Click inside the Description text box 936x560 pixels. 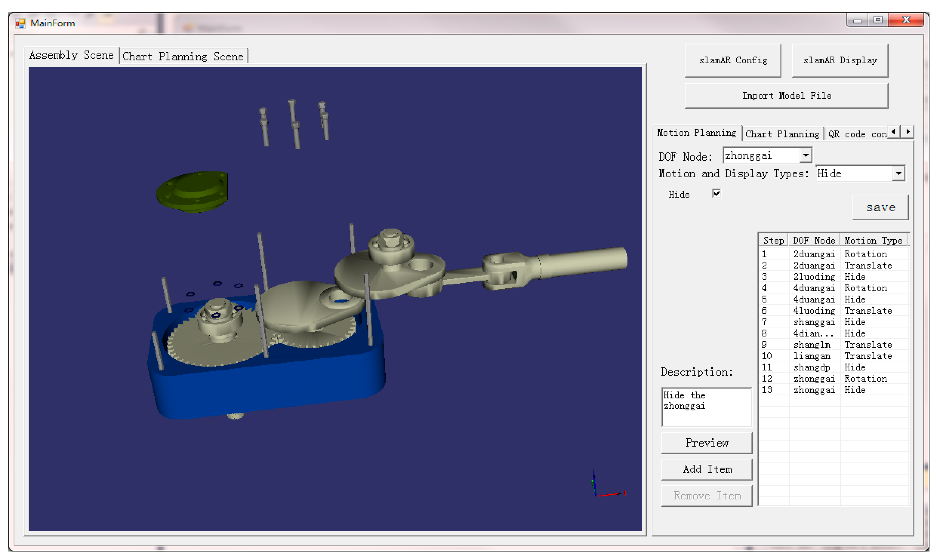point(706,407)
